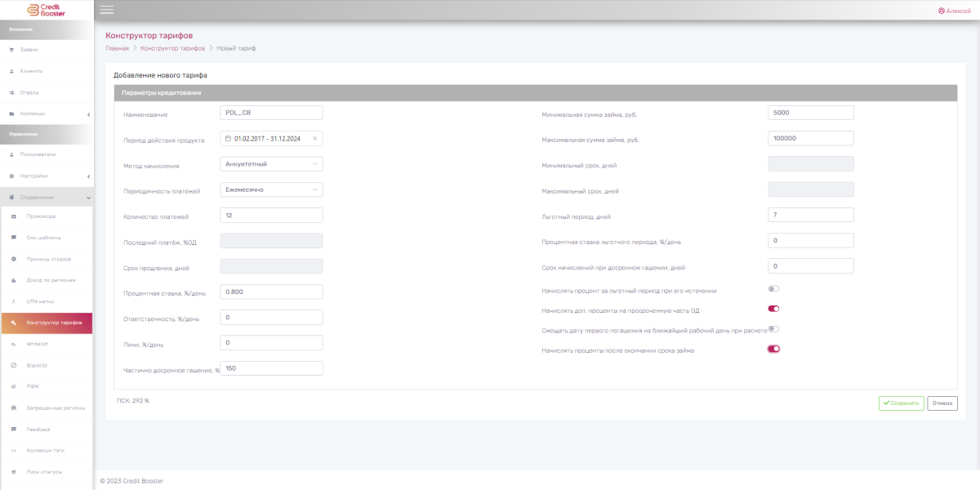Open the Аннуитетный accrual method dropdown
This screenshot has width=980, height=490.
(271, 164)
